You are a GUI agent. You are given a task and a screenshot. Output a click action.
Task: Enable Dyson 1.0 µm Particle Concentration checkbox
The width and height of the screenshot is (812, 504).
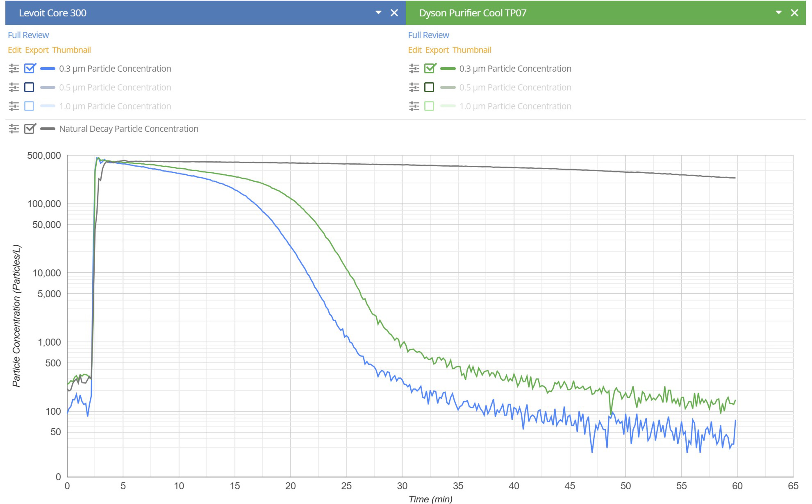coord(429,106)
